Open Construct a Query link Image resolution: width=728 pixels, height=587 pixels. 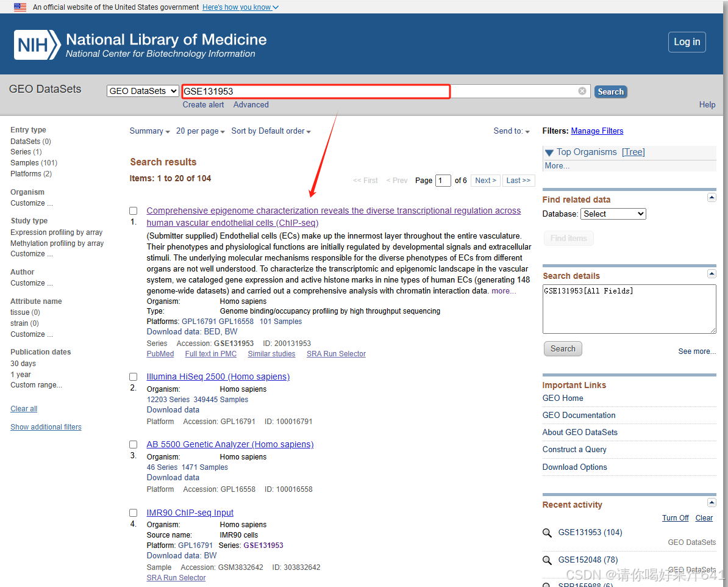pyautogui.click(x=574, y=450)
